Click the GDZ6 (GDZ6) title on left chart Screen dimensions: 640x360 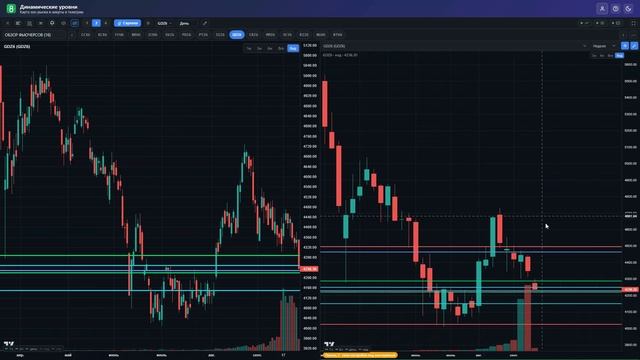17,47
